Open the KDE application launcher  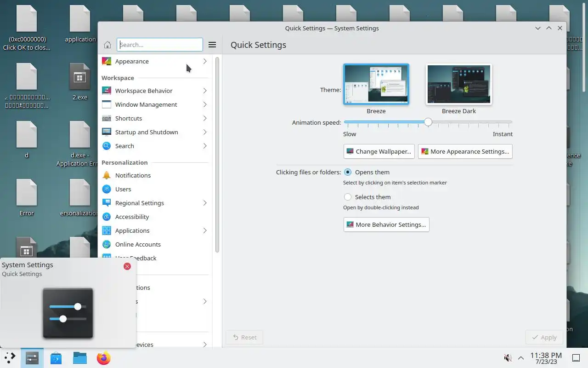click(x=10, y=357)
